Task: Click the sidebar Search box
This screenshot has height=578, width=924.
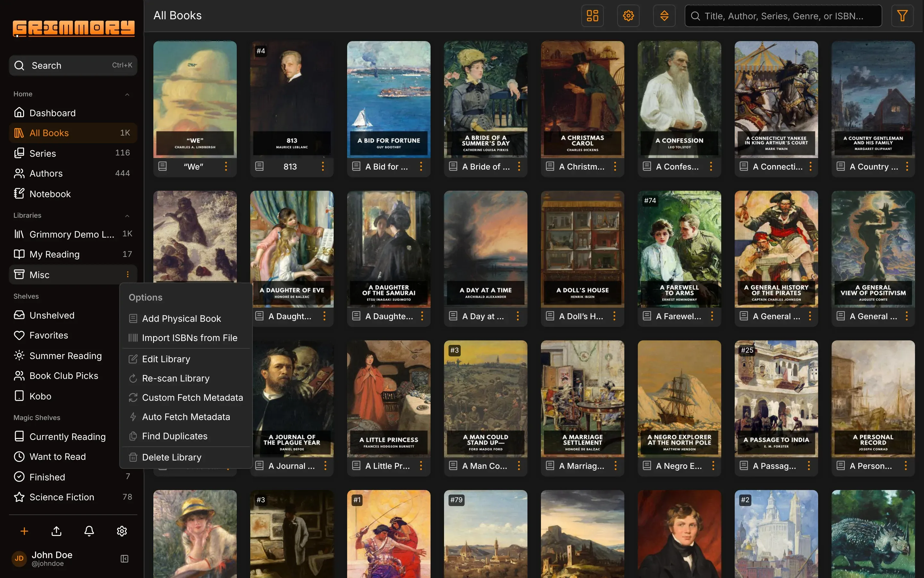Action: 73,66
